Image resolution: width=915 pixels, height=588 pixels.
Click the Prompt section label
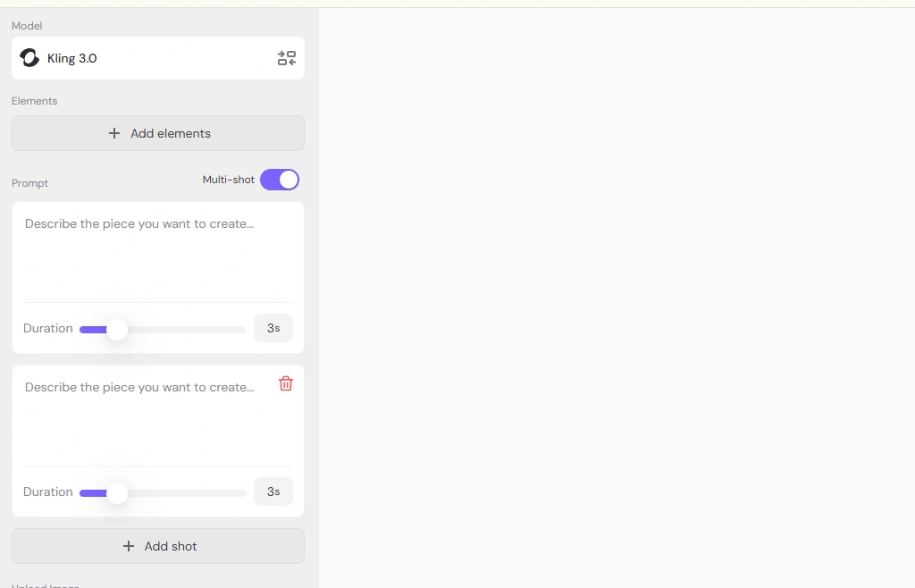29,183
